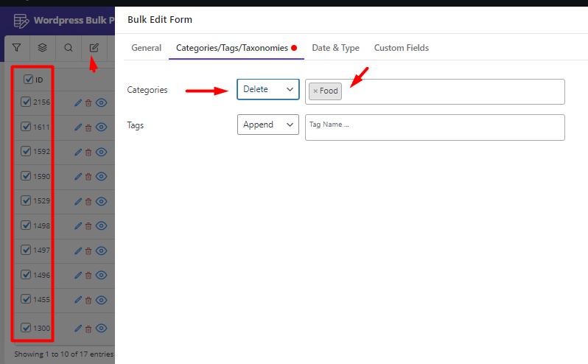The height and width of the screenshot is (364, 588).
Task: Edit post 1498 with pencil icon
Action: [x=78, y=225]
